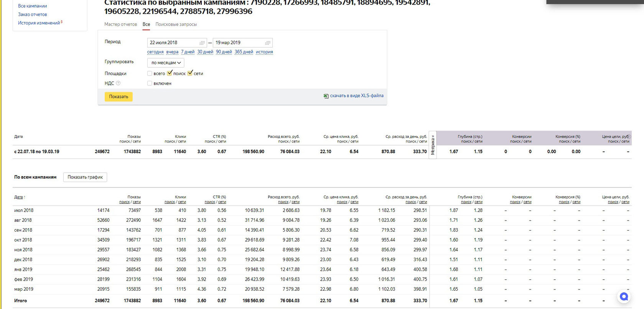Open the история period link
Screen dimensions: 644x309
pyautogui.click(x=264, y=52)
